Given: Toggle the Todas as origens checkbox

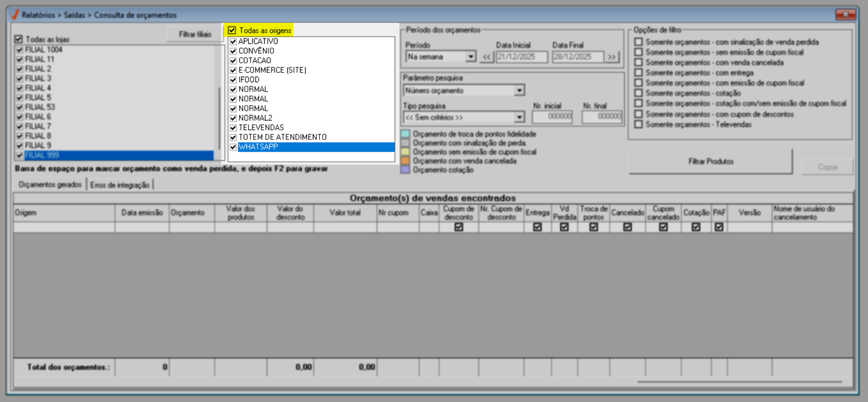Looking at the screenshot, I should coord(232,30).
